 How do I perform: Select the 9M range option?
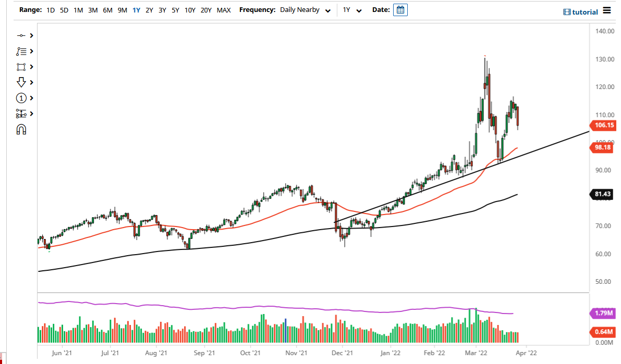click(x=122, y=10)
